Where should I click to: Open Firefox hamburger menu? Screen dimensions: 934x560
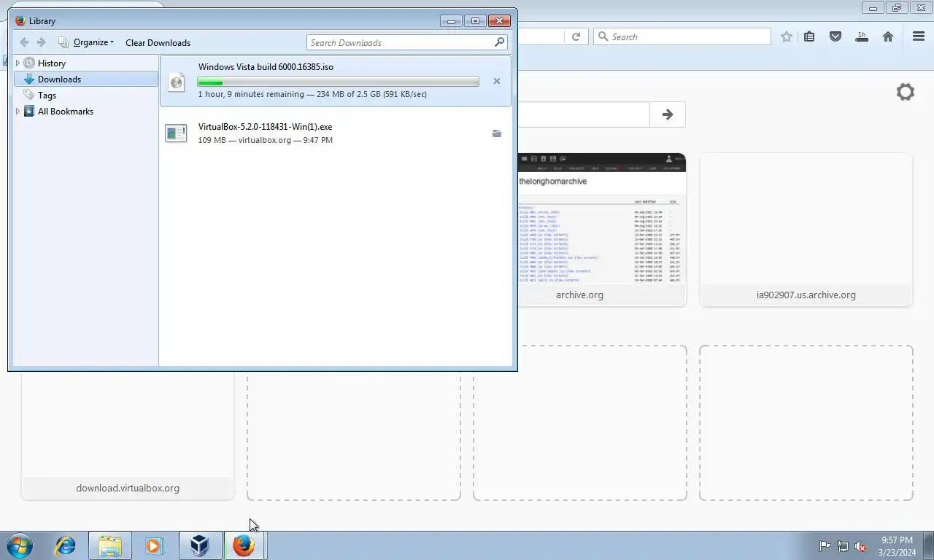(919, 36)
